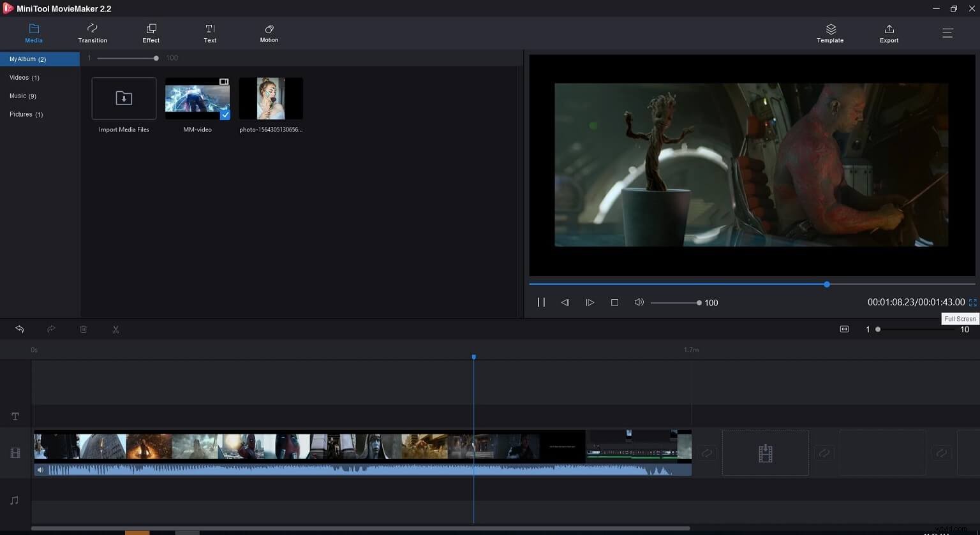This screenshot has height=535, width=980.
Task: Click the Template button
Action: pos(830,33)
